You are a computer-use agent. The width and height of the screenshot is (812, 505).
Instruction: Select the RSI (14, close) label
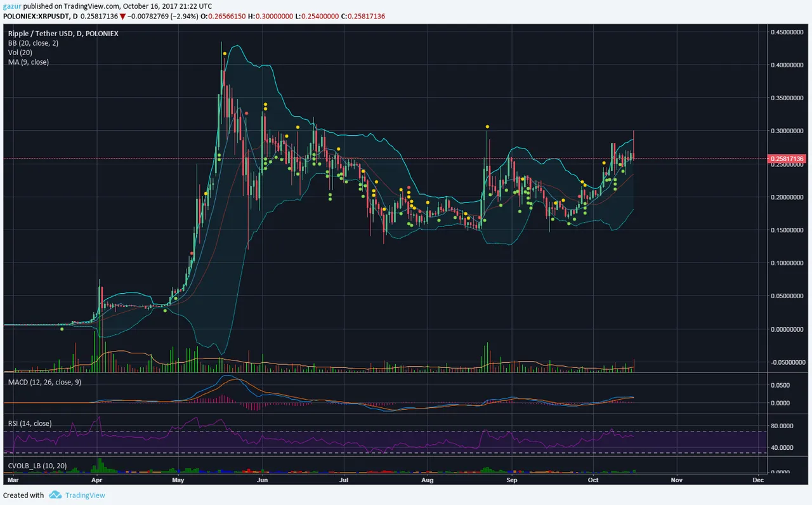coord(30,423)
